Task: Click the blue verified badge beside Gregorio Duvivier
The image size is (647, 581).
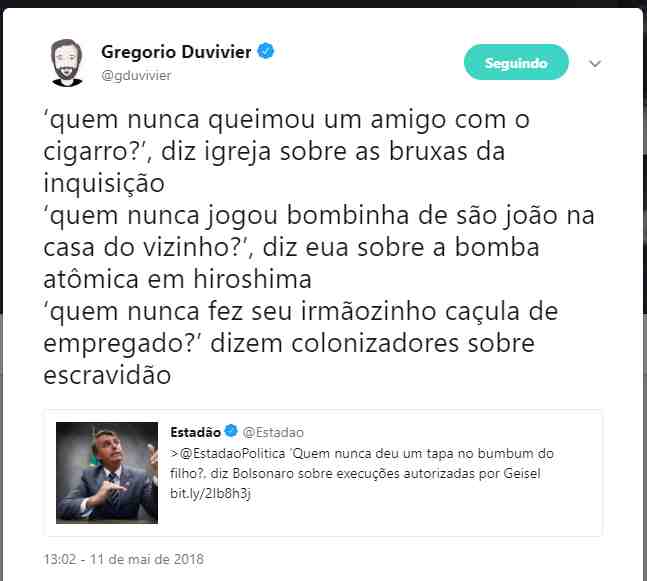Action: [x=266, y=51]
